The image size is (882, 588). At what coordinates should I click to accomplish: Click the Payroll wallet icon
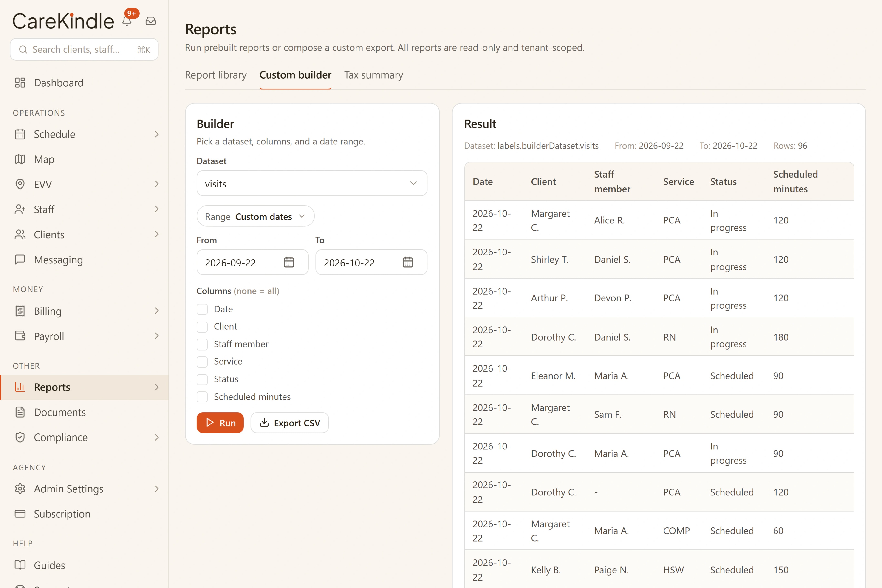[20, 336]
